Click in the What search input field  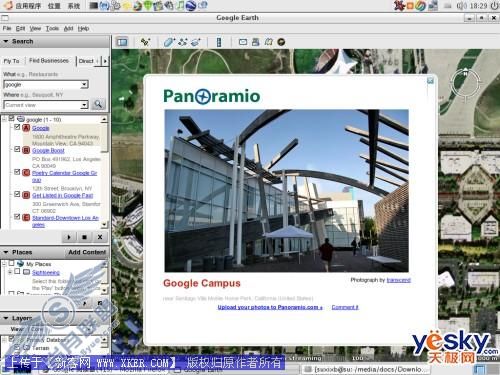click(42, 85)
